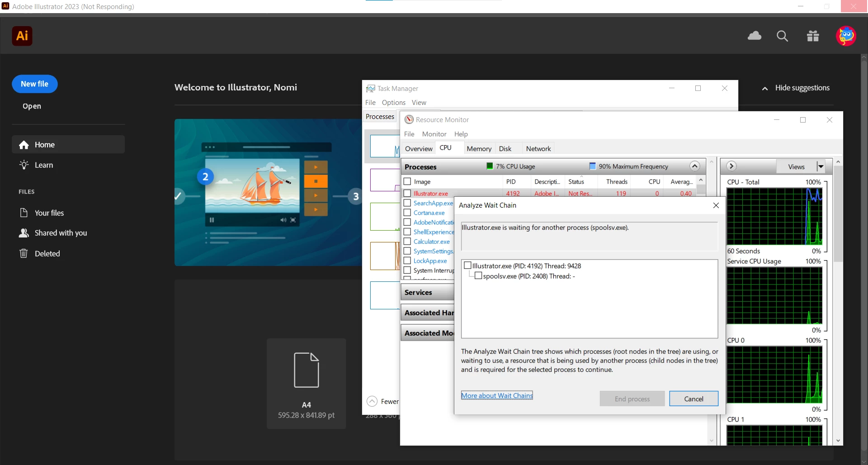The image size is (868, 465).
Task: Check the Calculator.exe process checkbox
Action: (x=407, y=242)
